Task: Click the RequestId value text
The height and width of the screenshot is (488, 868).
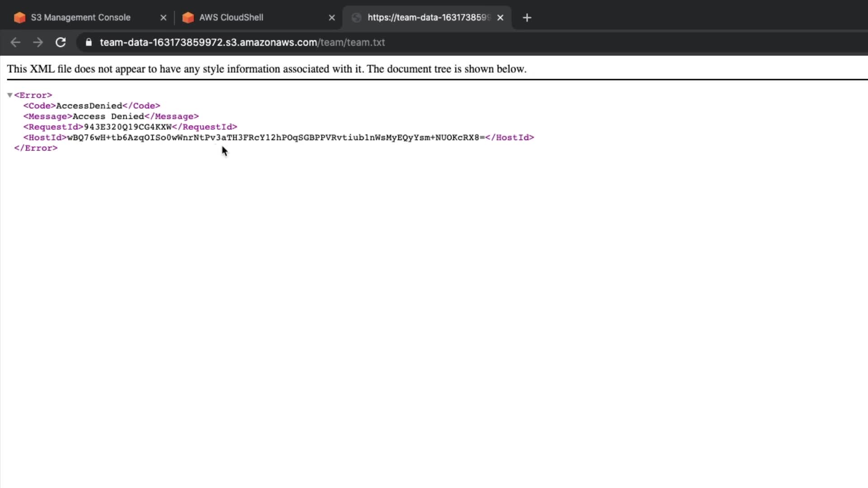Action: (x=127, y=127)
